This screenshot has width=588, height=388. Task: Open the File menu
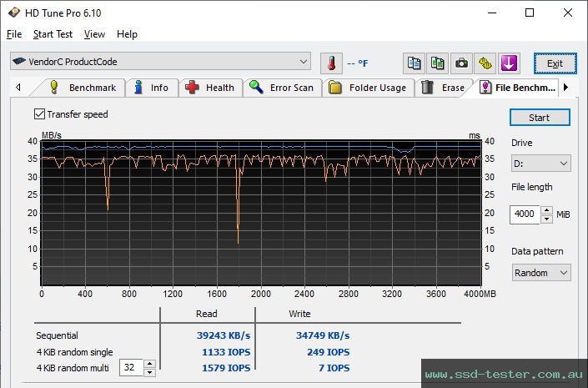(14, 34)
